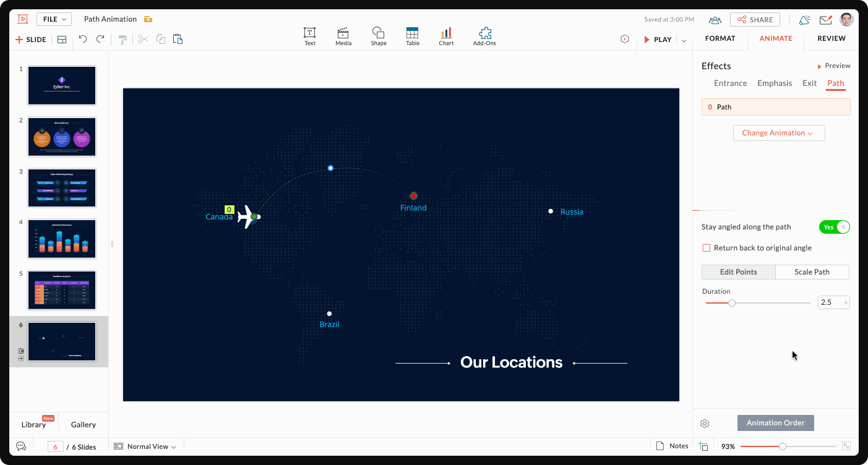Open comments icon in status bar

(20, 446)
